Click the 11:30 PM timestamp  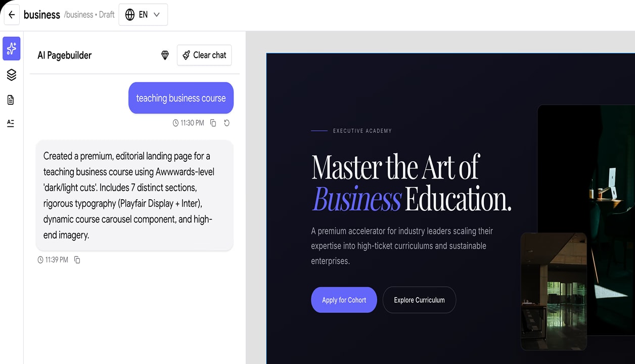189,123
